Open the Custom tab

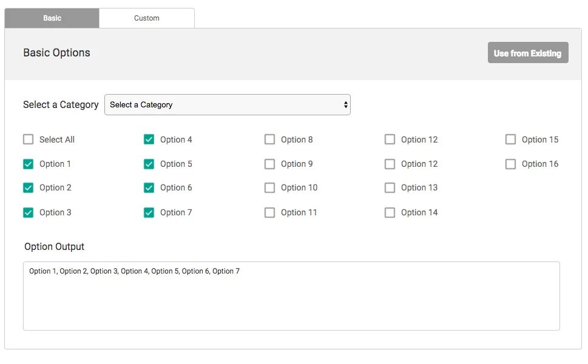(147, 18)
